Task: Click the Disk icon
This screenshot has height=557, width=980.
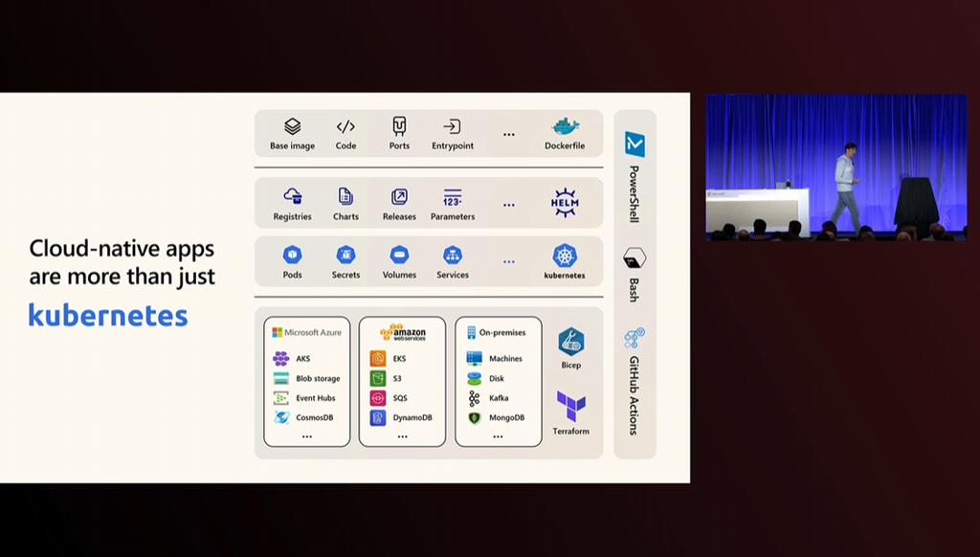Action: pyautogui.click(x=475, y=378)
